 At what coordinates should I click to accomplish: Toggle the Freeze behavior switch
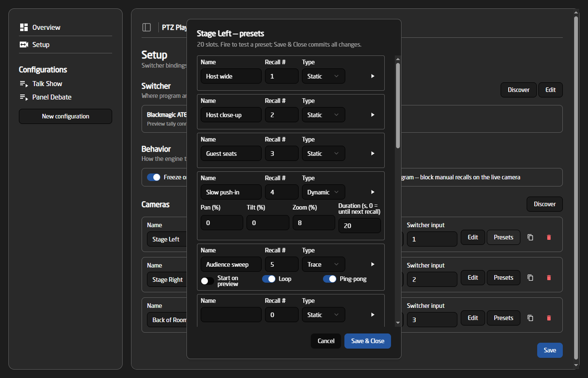[x=154, y=177]
